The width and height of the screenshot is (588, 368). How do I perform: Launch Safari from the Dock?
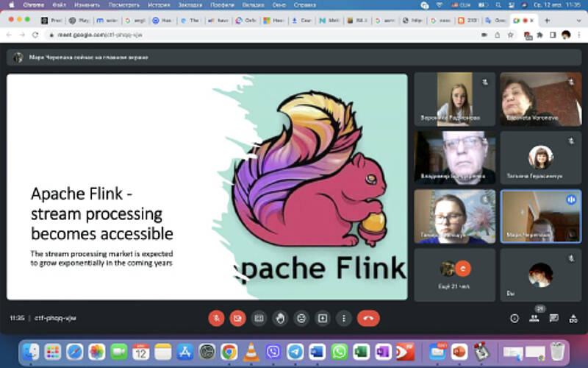pos(75,352)
